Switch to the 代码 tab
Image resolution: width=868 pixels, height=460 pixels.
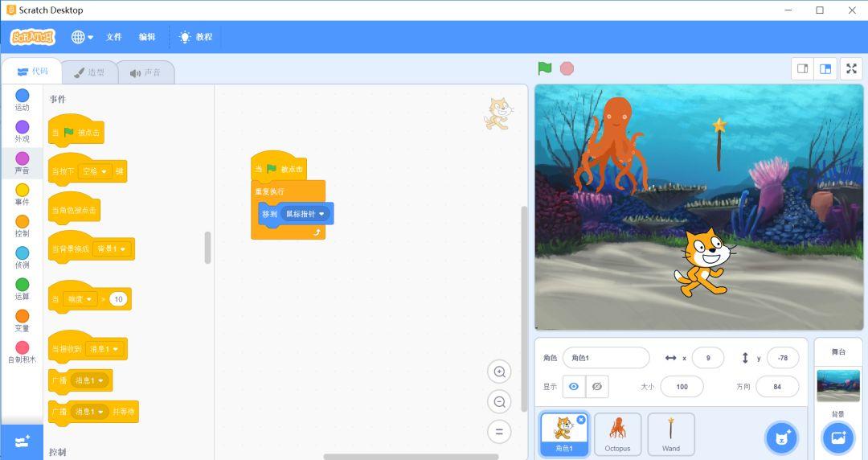tap(32, 72)
